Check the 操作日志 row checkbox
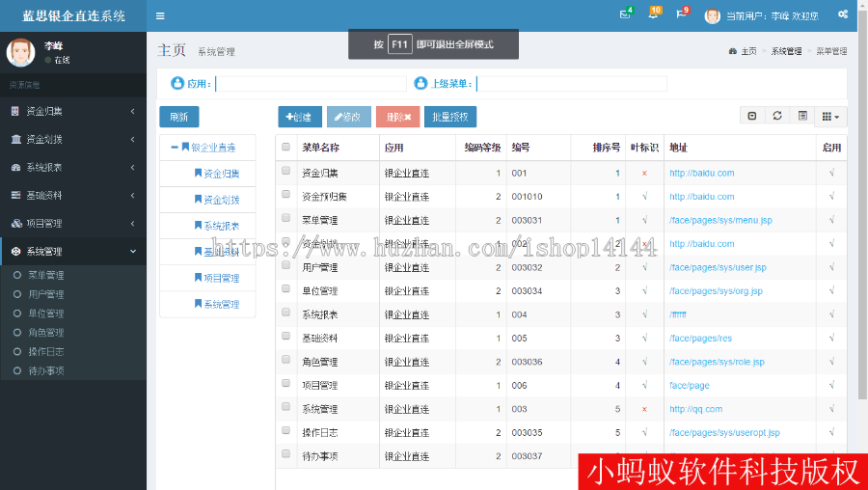Image resolution: width=868 pixels, height=490 pixels. (x=285, y=430)
